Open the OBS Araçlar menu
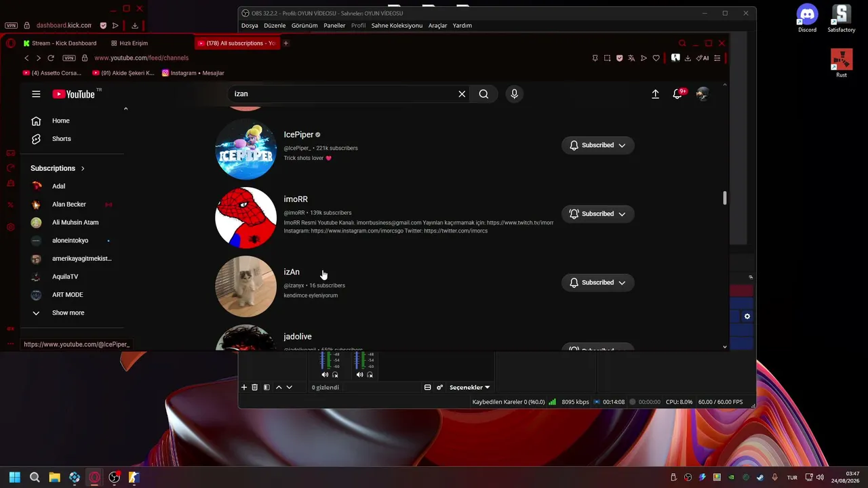Viewport: 868px width, 488px height. point(437,26)
